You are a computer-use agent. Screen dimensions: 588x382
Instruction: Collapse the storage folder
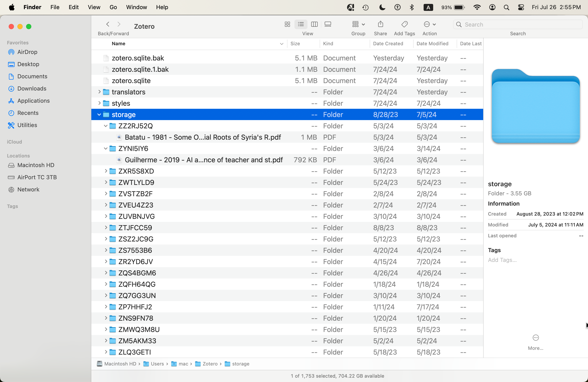pos(99,115)
